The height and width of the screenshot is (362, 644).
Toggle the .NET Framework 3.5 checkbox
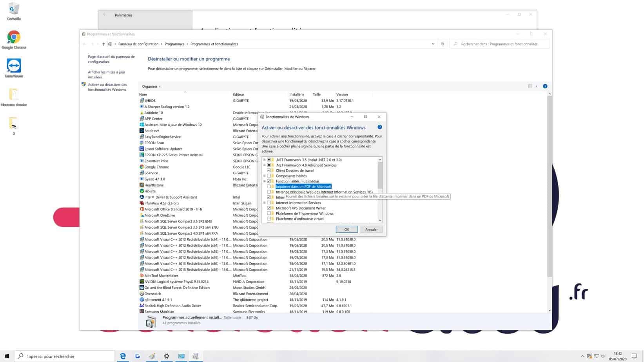(269, 160)
